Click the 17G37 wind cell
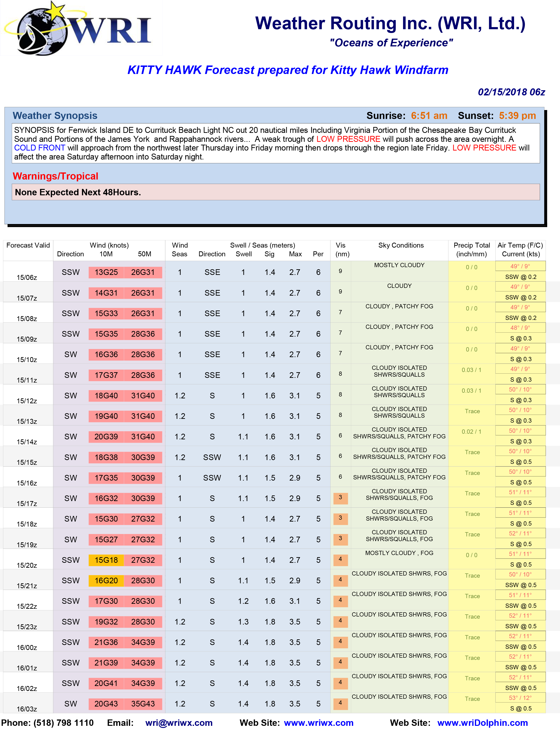 coord(106,376)
